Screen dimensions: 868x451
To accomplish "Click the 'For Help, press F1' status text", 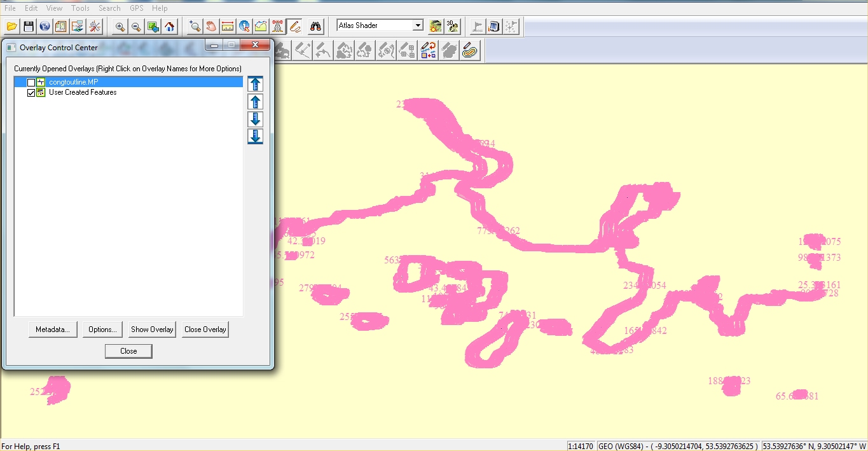I will point(31,447).
